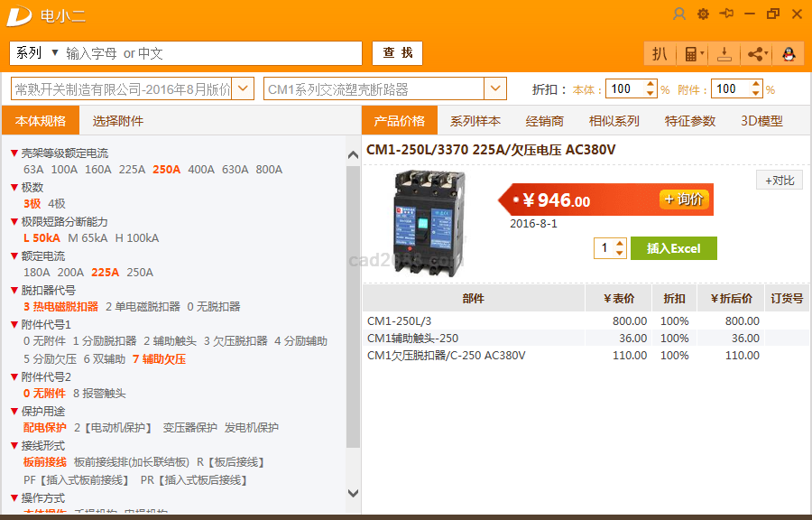Choose M 65kA breaking capacity
Viewport: 812px width, 520px height.
[88, 238]
